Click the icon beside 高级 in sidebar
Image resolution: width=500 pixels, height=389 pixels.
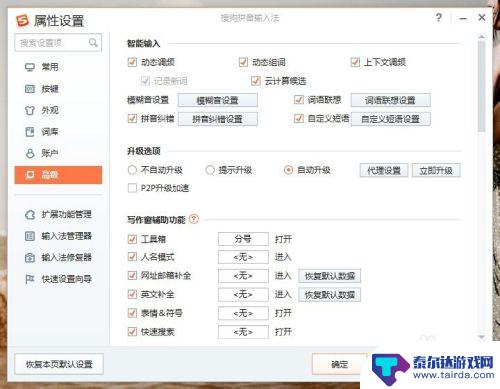click(30, 175)
